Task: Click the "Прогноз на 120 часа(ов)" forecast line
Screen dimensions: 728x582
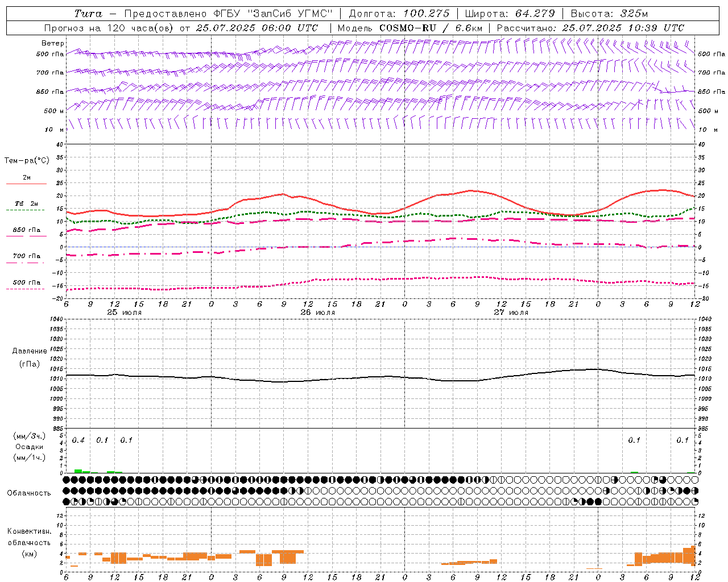Action: pyautogui.click(x=109, y=28)
